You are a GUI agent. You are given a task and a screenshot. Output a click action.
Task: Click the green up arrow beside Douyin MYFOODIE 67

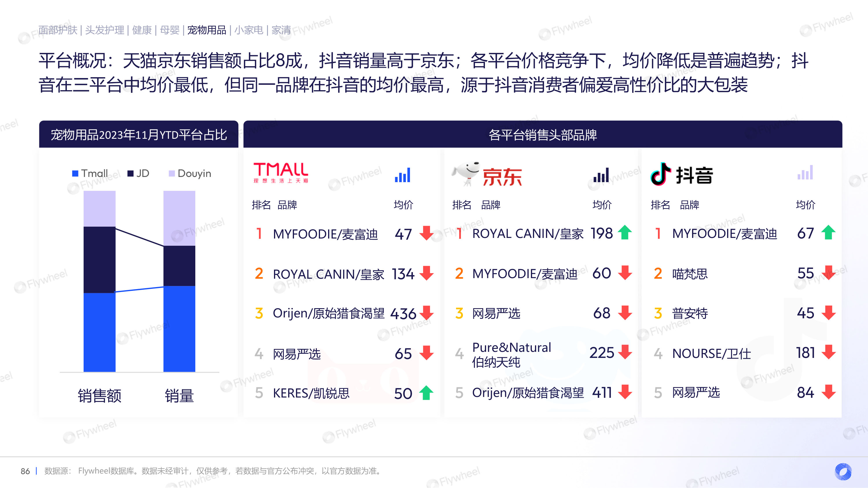pyautogui.click(x=829, y=232)
